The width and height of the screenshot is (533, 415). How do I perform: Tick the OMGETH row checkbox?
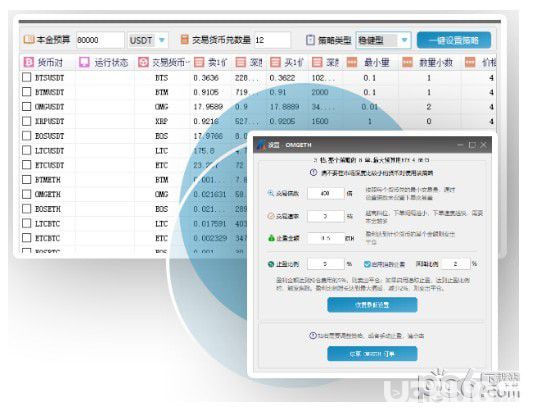(27, 194)
